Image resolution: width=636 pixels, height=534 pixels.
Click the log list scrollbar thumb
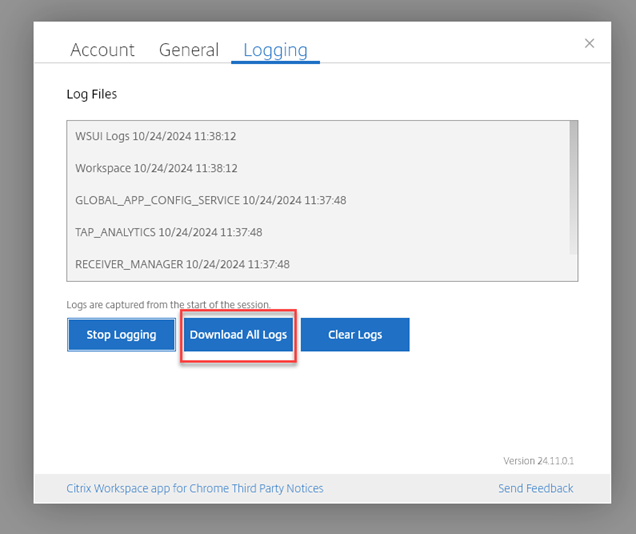[x=573, y=187]
